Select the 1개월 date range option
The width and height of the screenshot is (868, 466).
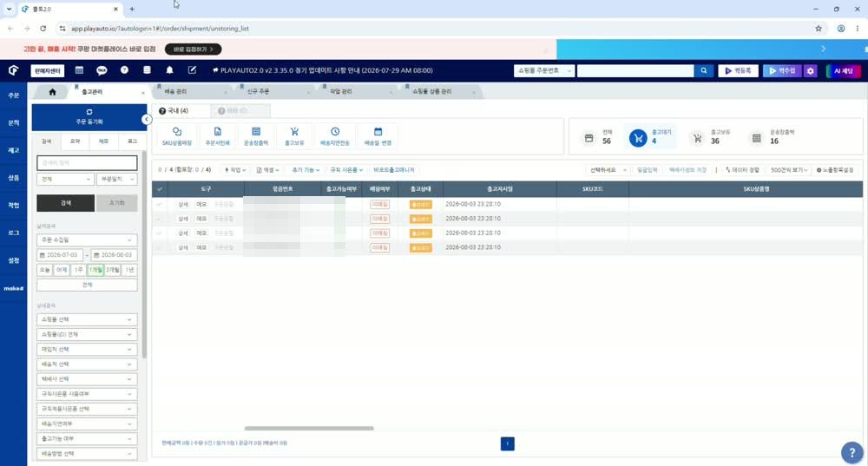point(95,270)
